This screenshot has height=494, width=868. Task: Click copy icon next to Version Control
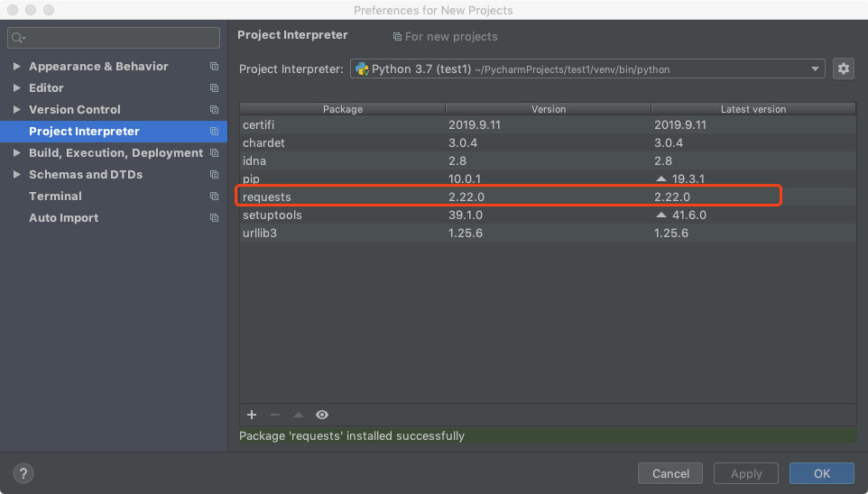[214, 110]
